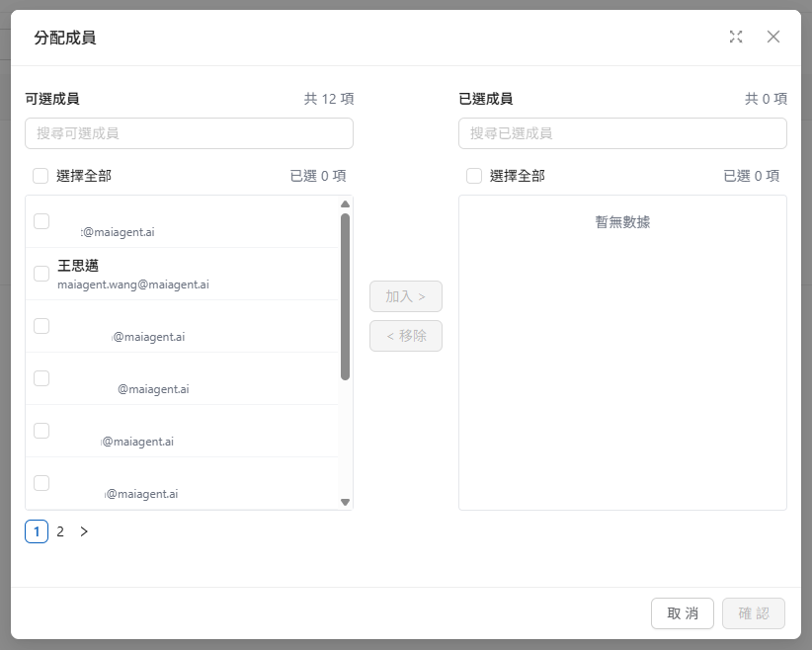Close the 分配成員 dialog with X icon
Screen dimensions: 812x650
tap(773, 37)
